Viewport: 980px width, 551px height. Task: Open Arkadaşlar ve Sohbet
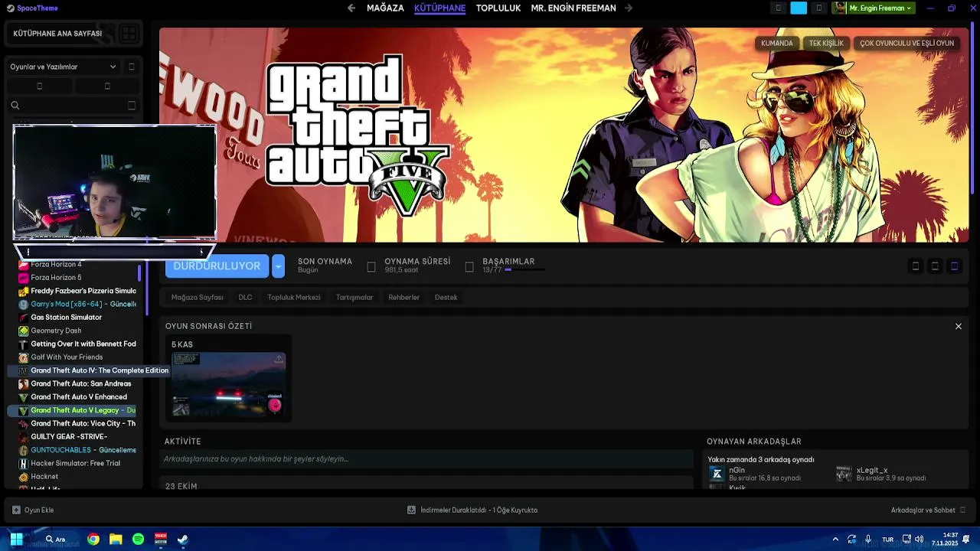(x=928, y=510)
